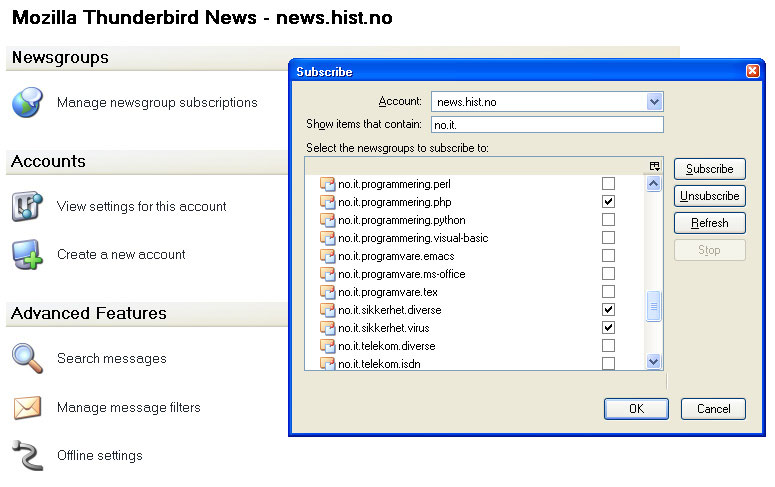Viewport: 775px width, 487px height.
Task: Select the no.it.programmering.perl row text
Action: point(394,184)
